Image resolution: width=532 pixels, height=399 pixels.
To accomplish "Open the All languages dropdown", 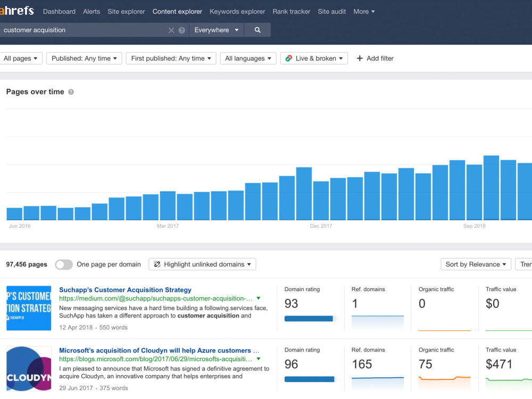I will coord(248,59).
